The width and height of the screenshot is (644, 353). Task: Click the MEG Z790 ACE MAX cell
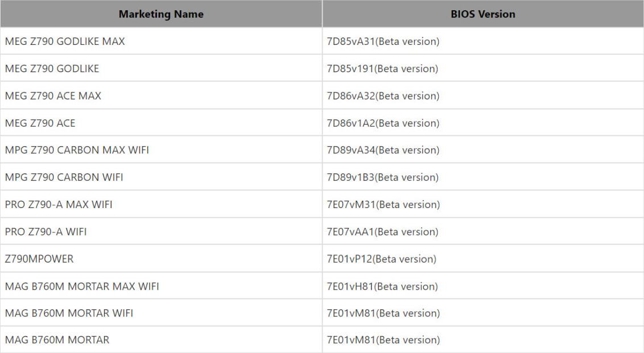tap(161, 95)
